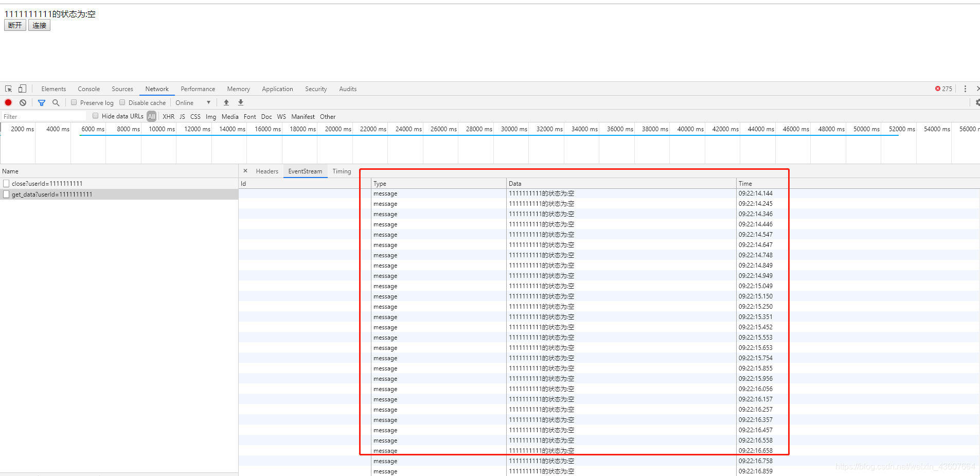Click the Time column header
The image size is (980, 476).
(858, 184)
